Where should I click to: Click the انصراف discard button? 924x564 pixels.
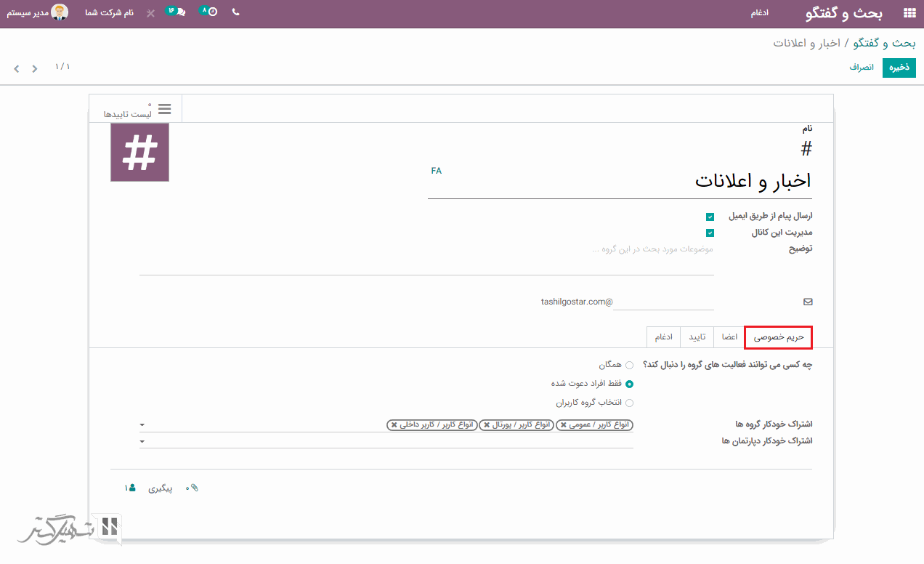tap(862, 68)
